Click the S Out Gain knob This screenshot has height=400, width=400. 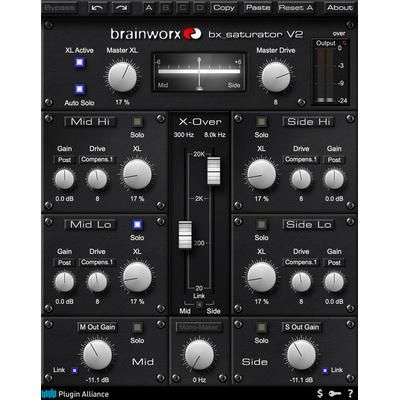[x=301, y=355]
